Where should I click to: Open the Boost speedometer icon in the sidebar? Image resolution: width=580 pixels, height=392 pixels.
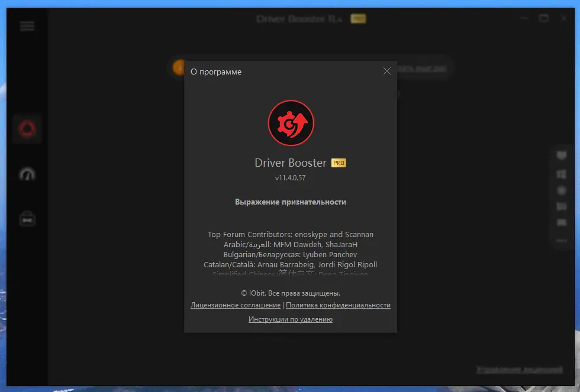point(27,174)
